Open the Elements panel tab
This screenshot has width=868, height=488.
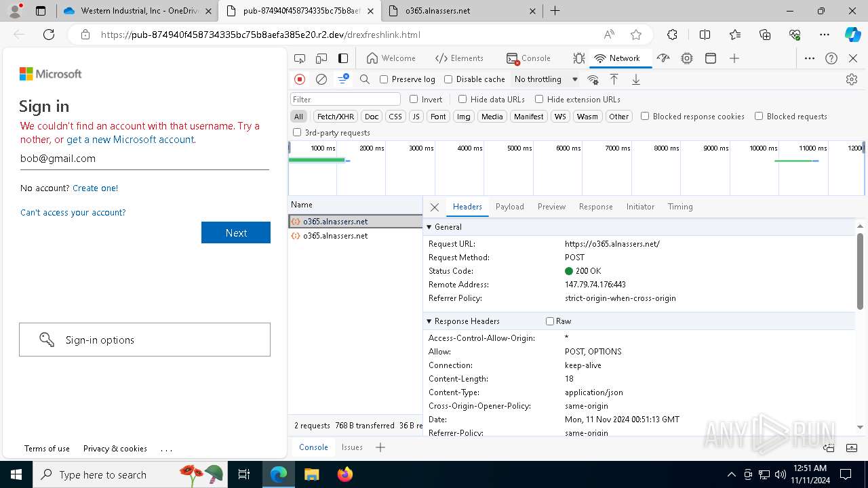tap(459, 58)
